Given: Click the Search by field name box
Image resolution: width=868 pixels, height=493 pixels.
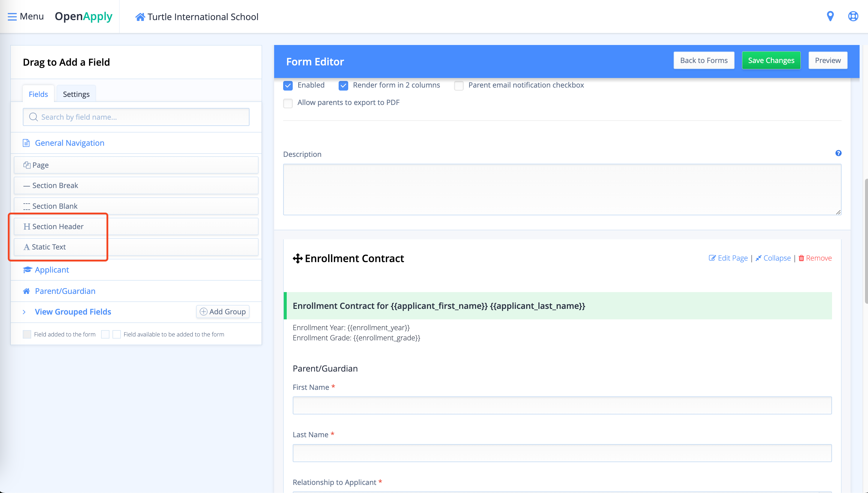Looking at the screenshot, I should 136,117.
